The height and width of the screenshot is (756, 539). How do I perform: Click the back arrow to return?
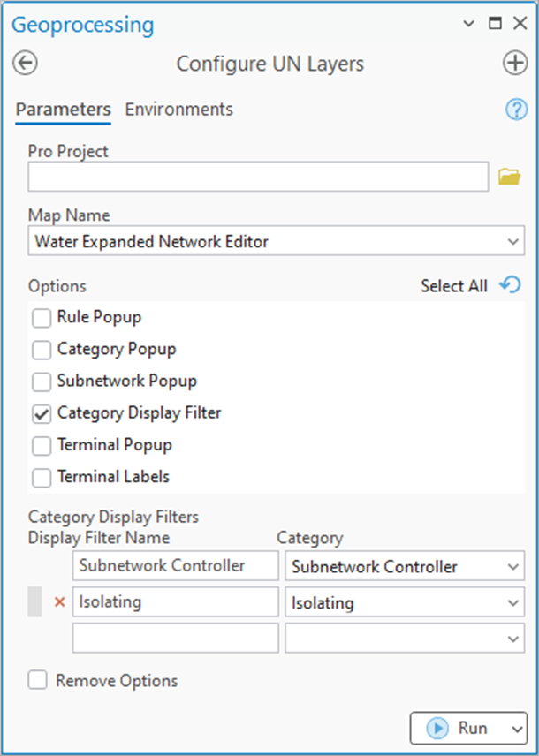[x=24, y=63]
